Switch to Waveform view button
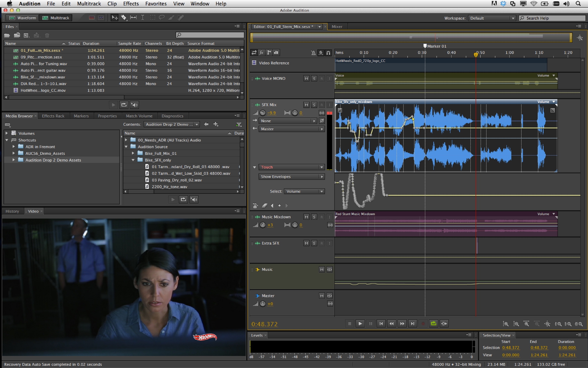Image resolution: width=588 pixels, height=368 pixels. (x=23, y=18)
